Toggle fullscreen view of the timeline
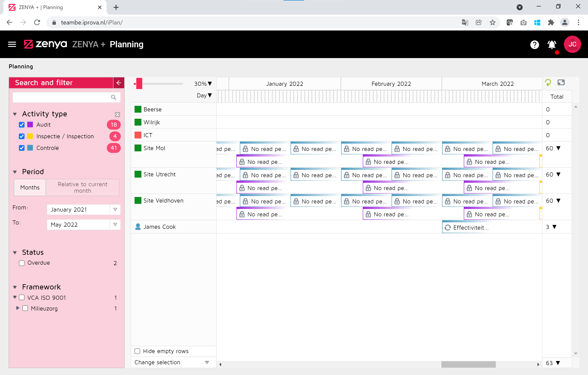 561,83
